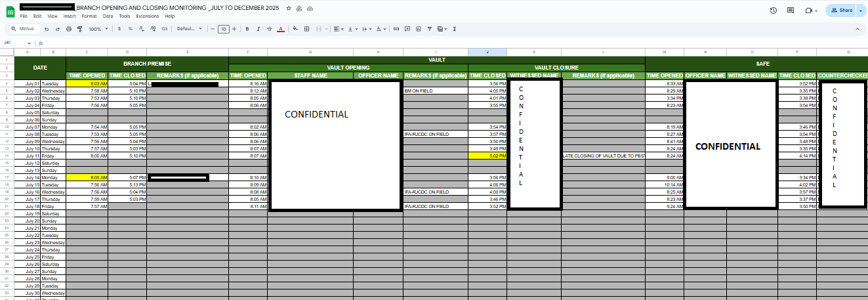Click the Share button

pos(840,11)
